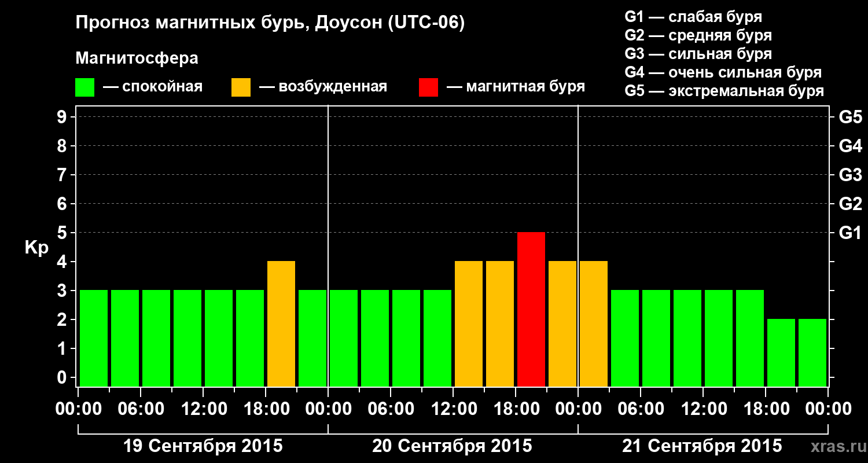Click the last green Kp 2 bar on 21 Сентября
Viewport: 868px width, 463px height.
point(812,352)
